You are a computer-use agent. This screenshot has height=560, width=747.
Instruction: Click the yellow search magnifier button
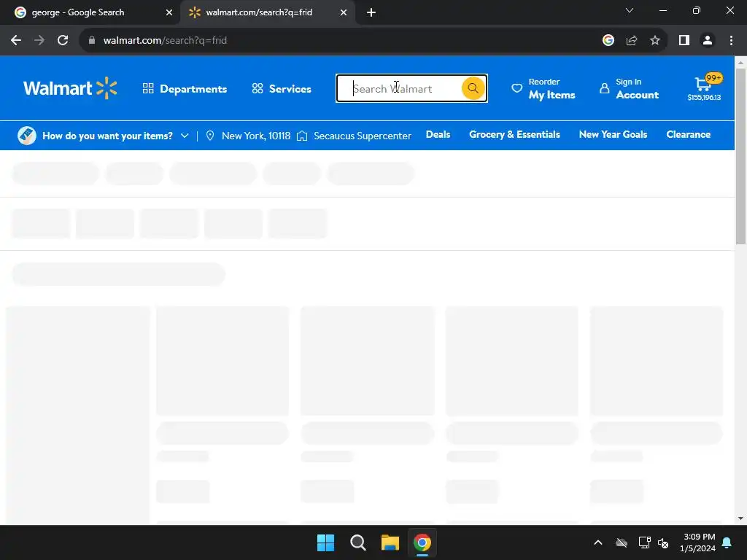(473, 88)
